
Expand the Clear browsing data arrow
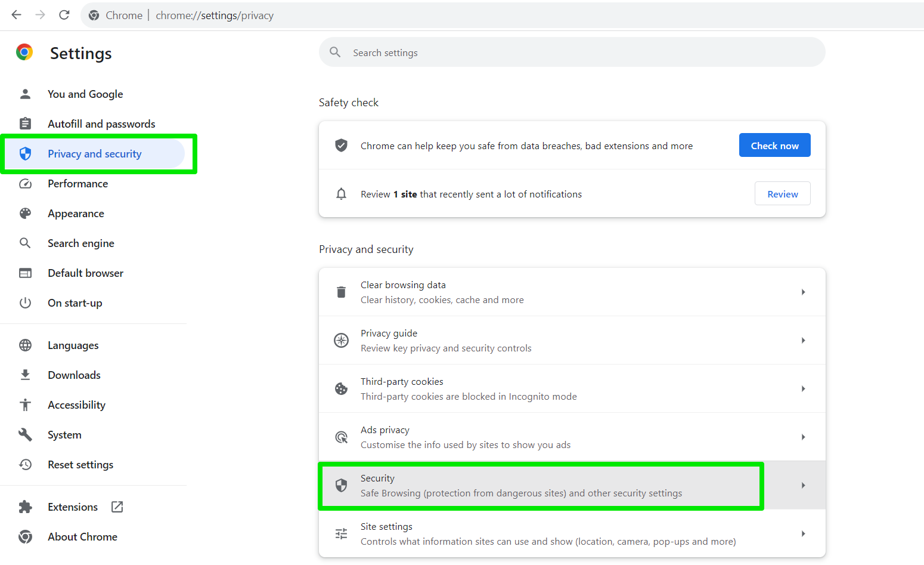803,292
